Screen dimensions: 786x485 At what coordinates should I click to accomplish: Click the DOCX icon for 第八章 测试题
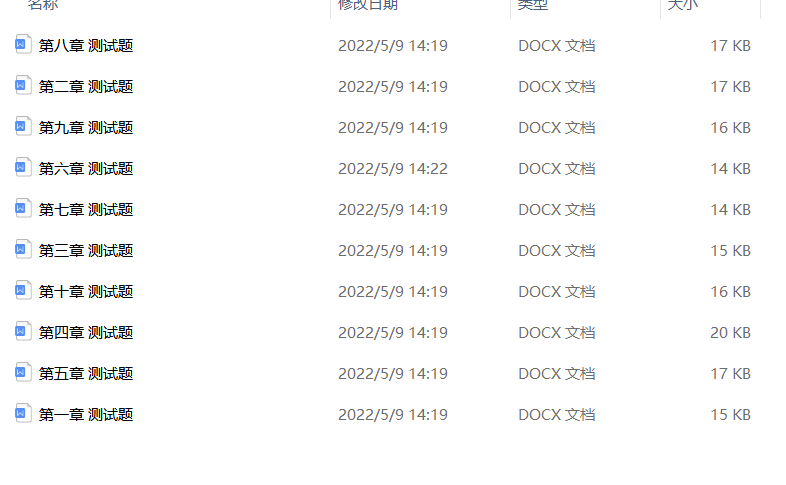[24, 44]
